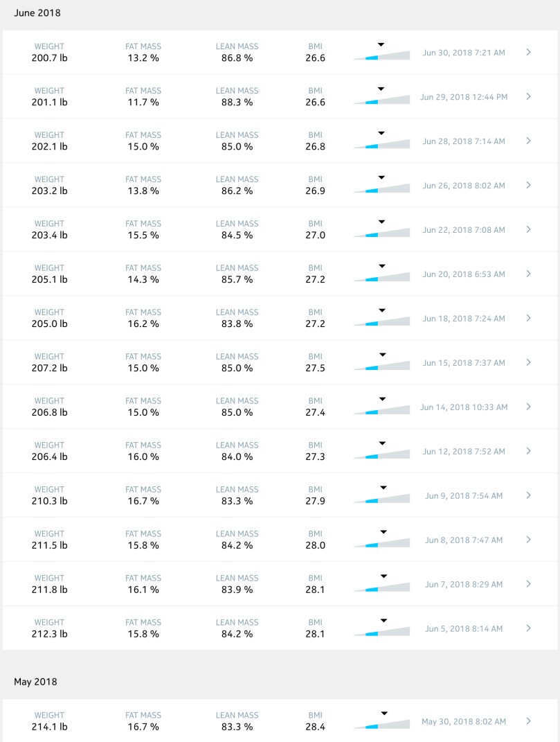
Task: Select the gauge graphic on the Jun 20 row
Action: (381, 274)
